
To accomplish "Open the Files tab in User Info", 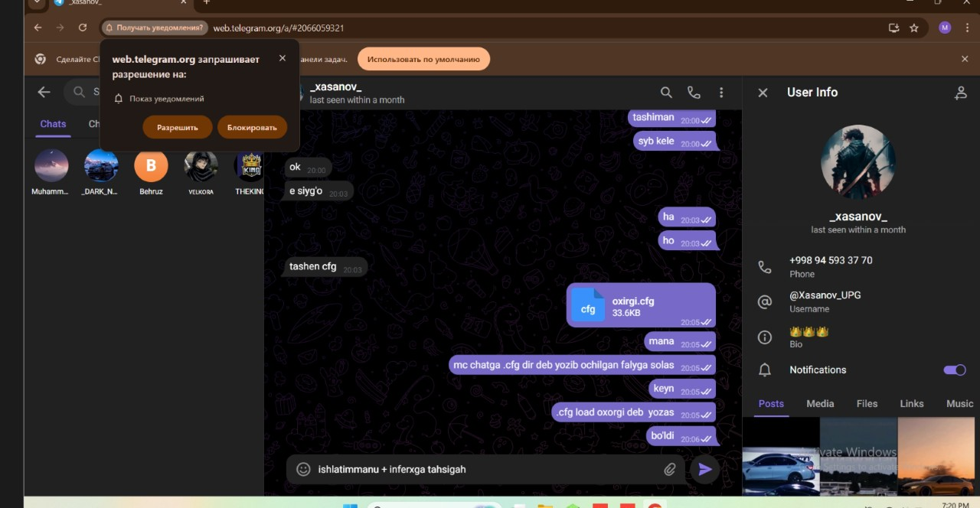I will 867,404.
